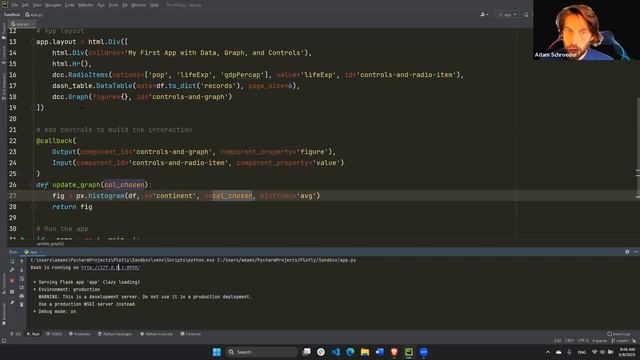Open run configuration wrench icon
The width and height of the screenshot is (640, 360).
[x=12, y=270]
